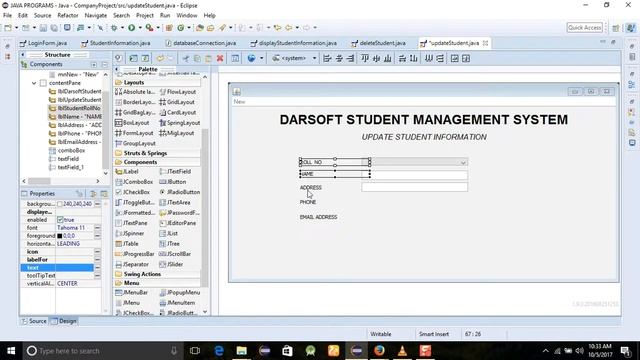Select comboBox in Components tree

click(x=67, y=151)
